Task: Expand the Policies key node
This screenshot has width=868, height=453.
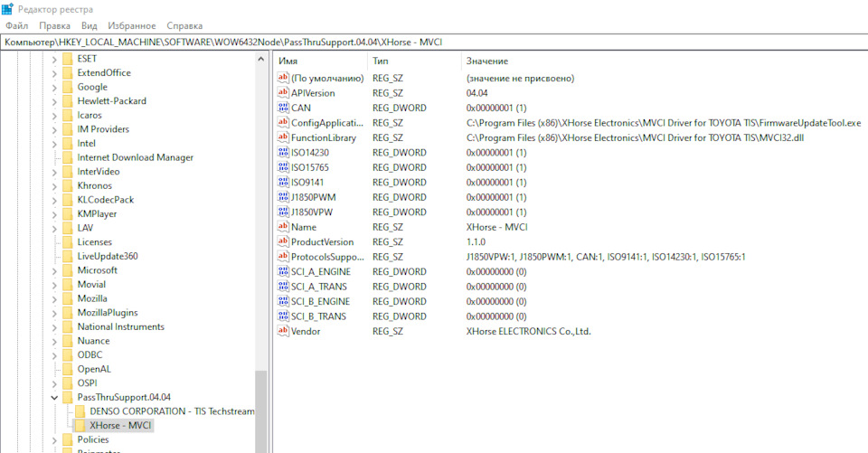Action: click(54, 440)
